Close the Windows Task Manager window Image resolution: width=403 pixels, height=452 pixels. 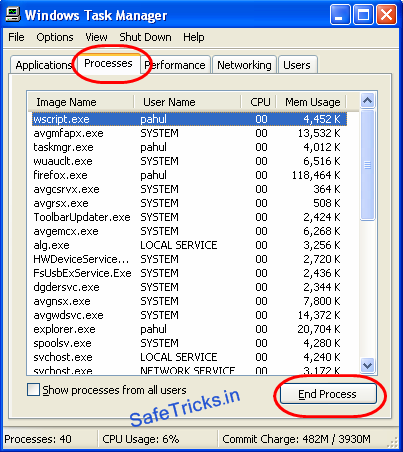click(386, 15)
